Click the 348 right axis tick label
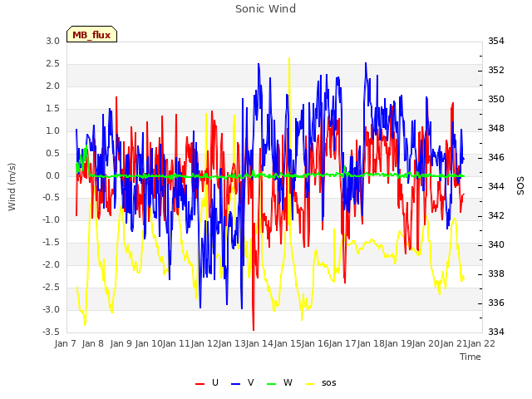Viewport: 532px width, 399px height. pyautogui.click(x=496, y=128)
